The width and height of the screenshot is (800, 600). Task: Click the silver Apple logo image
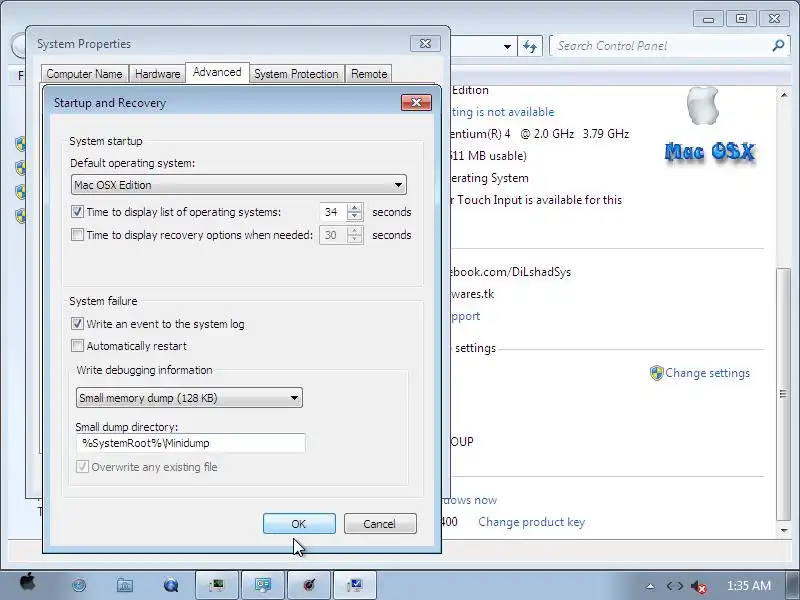coord(703,106)
